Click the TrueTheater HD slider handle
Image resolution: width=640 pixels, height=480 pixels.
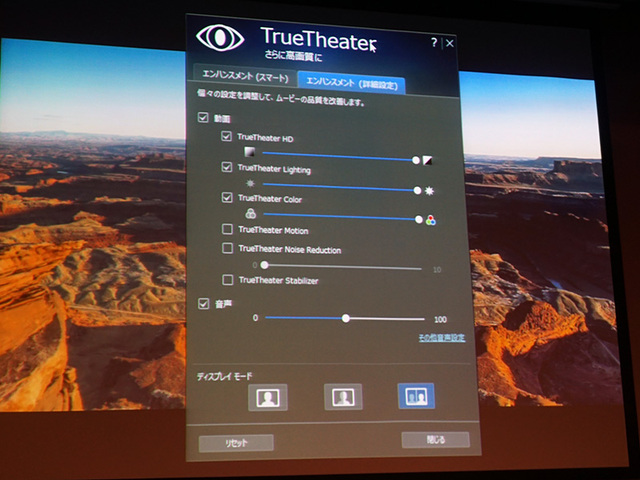pos(416,160)
